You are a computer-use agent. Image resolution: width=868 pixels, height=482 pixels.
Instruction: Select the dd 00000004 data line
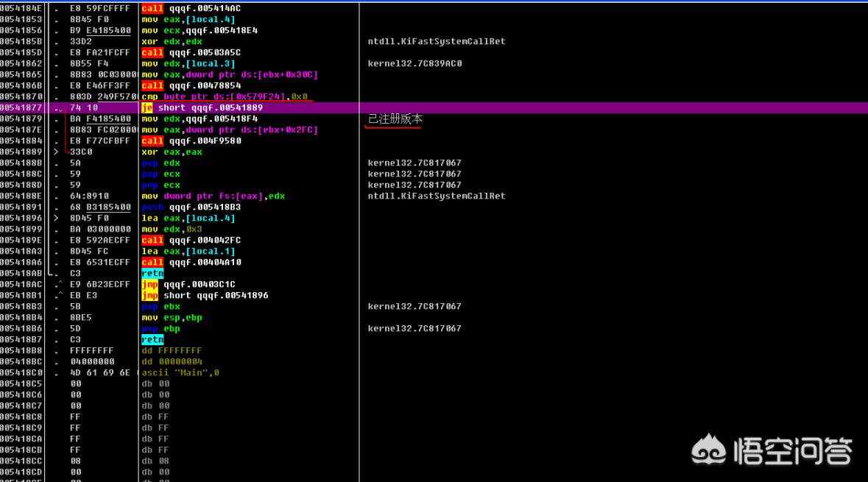pyautogui.click(x=172, y=362)
